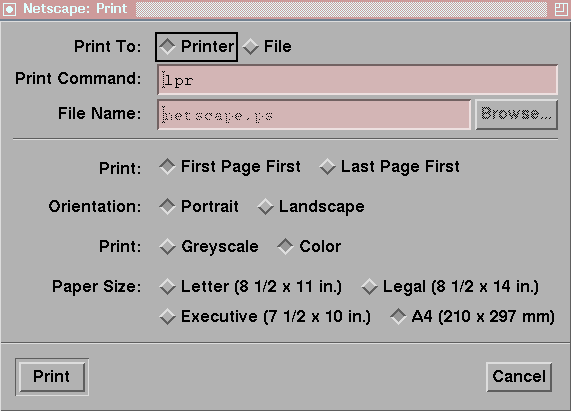Click the File Name text field
This screenshot has height=411, width=571.
click(x=314, y=115)
